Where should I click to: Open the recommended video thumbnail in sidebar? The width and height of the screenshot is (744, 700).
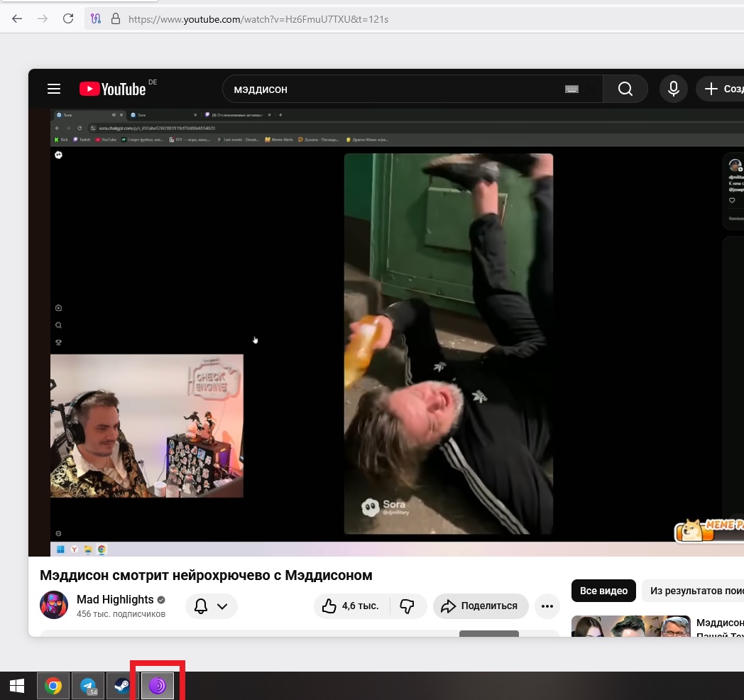[x=630, y=626]
